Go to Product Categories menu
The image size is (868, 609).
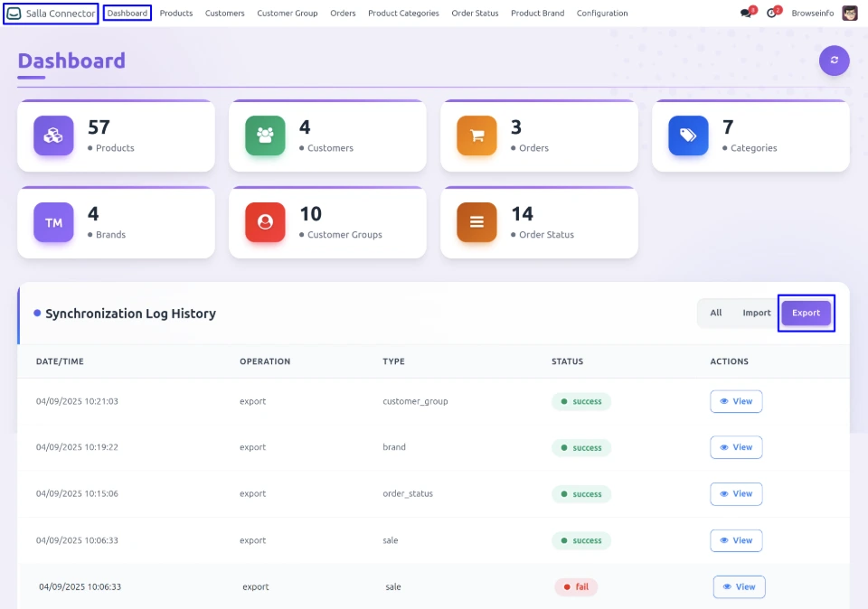click(403, 14)
